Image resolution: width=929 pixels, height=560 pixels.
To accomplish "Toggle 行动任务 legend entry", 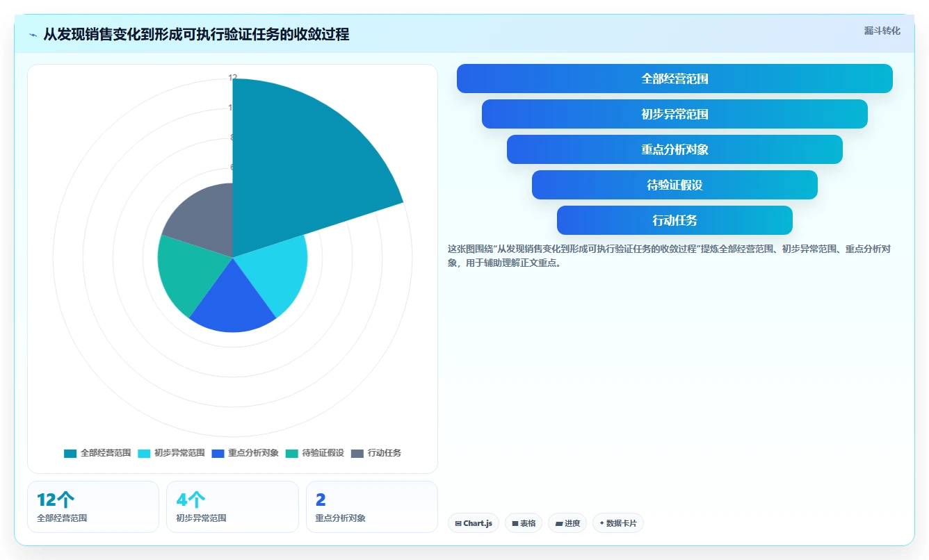I will tap(376, 453).
